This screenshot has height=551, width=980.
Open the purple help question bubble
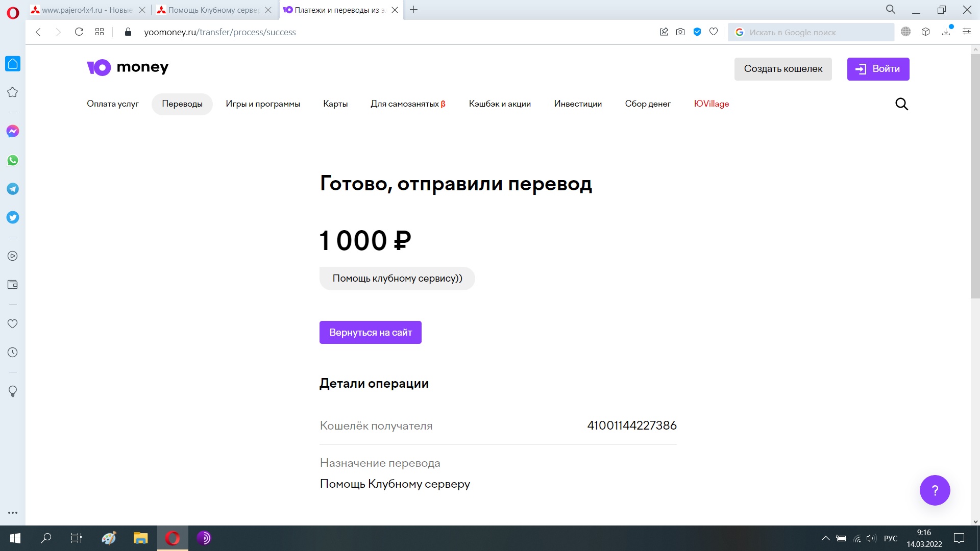935,490
